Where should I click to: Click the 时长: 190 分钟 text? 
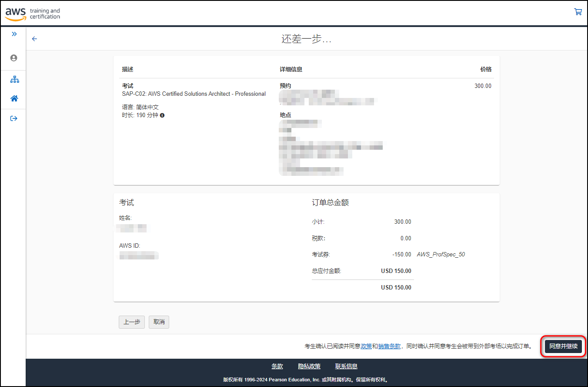pos(140,115)
